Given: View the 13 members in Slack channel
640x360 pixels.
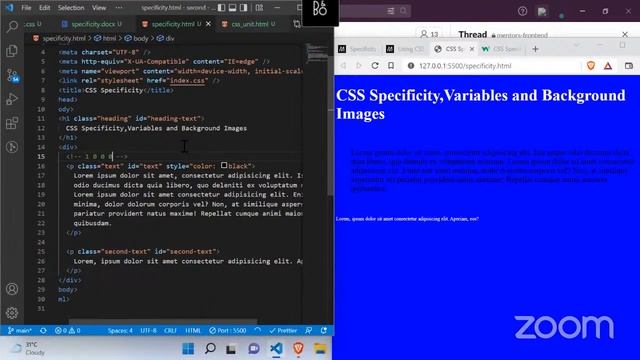Looking at the screenshot, I should click(x=429, y=34).
